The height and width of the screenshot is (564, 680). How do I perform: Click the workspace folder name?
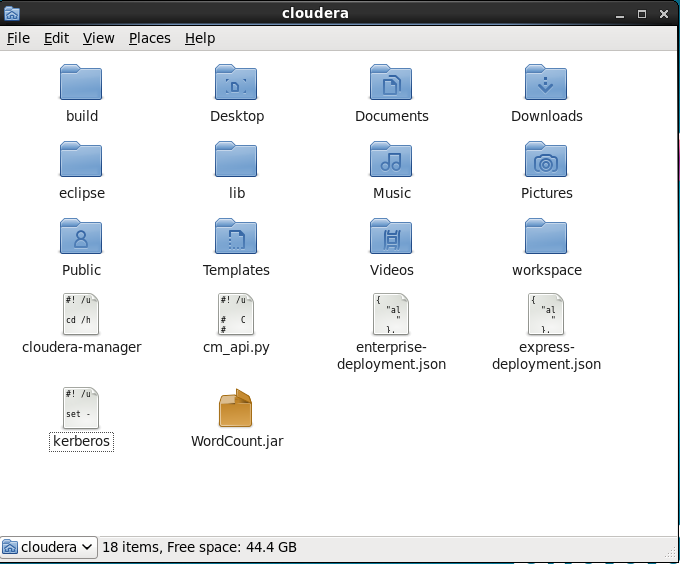547,270
